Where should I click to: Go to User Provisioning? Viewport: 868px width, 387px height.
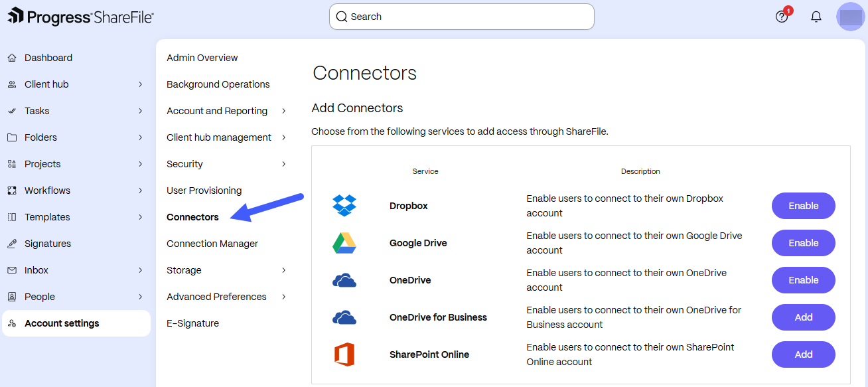click(x=204, y=191)
